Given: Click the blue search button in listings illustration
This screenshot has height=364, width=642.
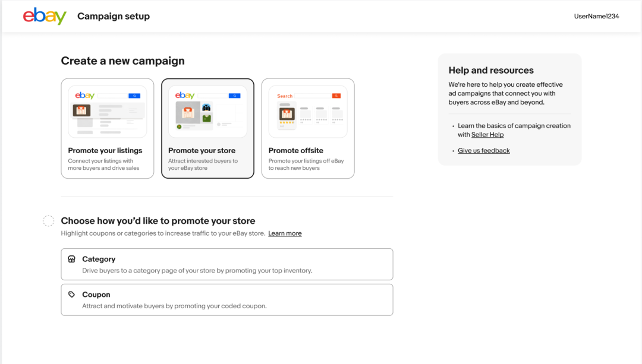Looking at the screenshot, I should (134, 95).
